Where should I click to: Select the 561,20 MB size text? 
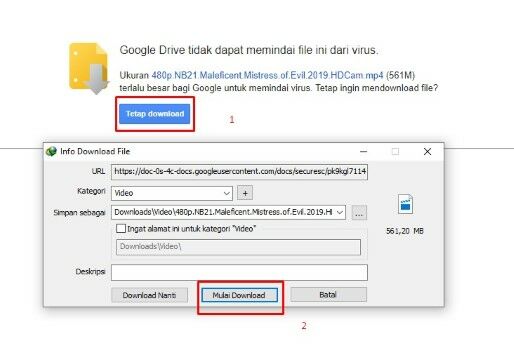click(x=405, y=231)
